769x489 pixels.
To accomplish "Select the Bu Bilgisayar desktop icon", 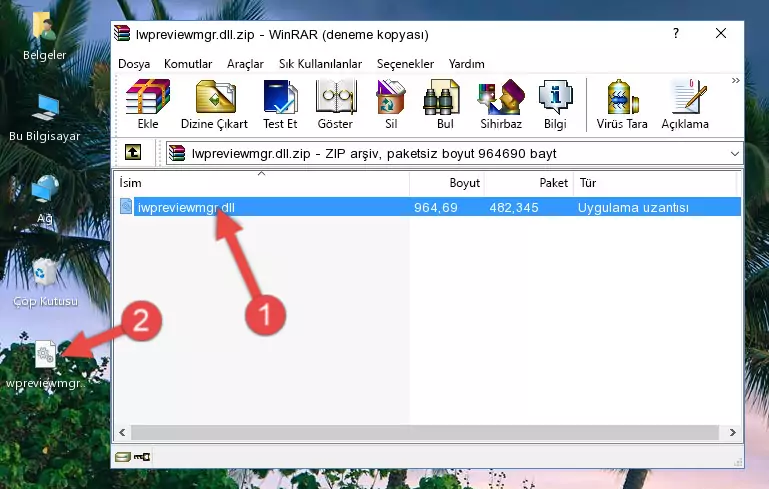I will 45,118.
